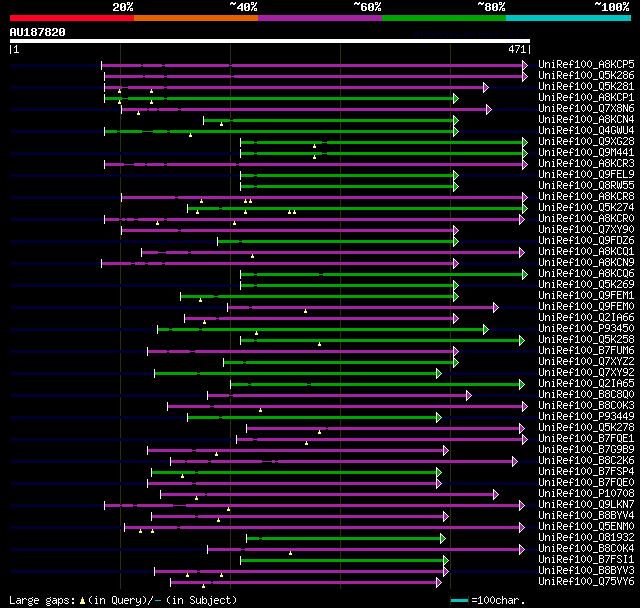This screenshot has height=608, width=640.
Task: Click the UniRef100_P93450 entry
Action: (x=586, y=329)
